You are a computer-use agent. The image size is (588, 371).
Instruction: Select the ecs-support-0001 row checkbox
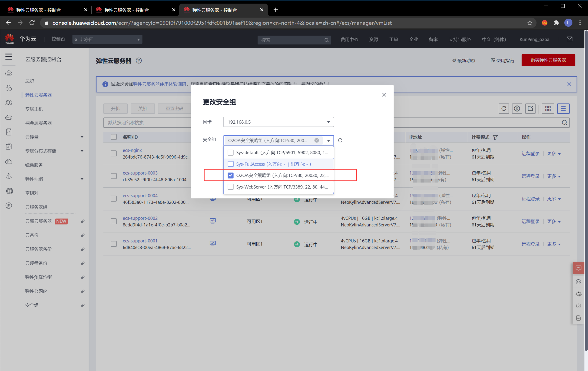[114, 244]
